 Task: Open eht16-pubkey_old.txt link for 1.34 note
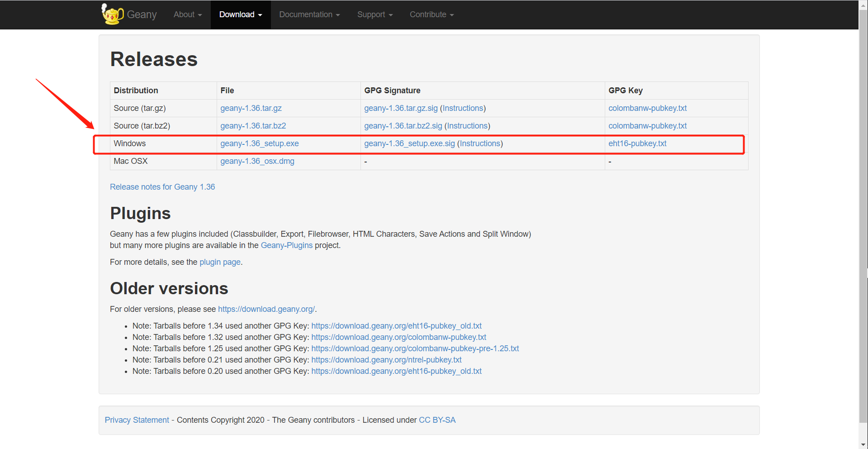pos(396,326)
